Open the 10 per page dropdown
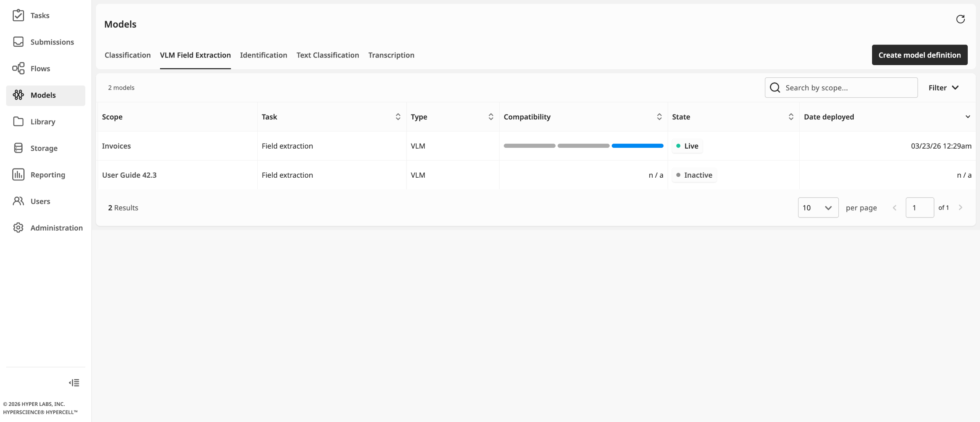The width and height of the screenshot is (980, 422). click(818, 208)
